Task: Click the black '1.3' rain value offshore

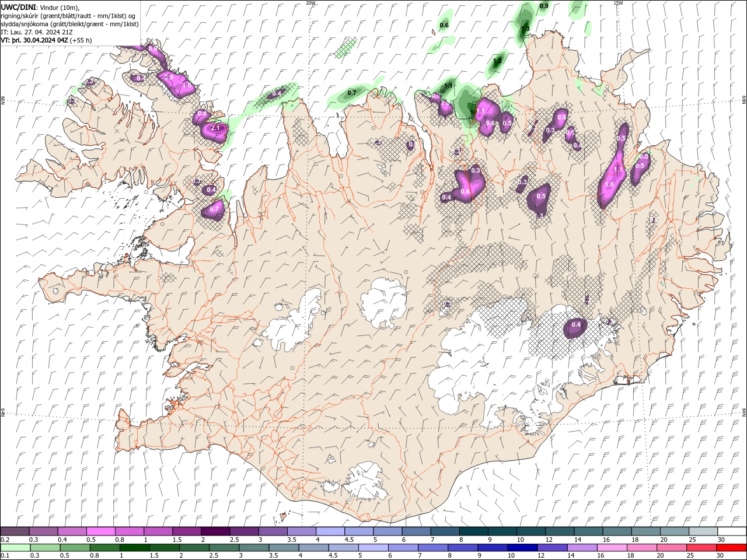Action: [525, 29]
